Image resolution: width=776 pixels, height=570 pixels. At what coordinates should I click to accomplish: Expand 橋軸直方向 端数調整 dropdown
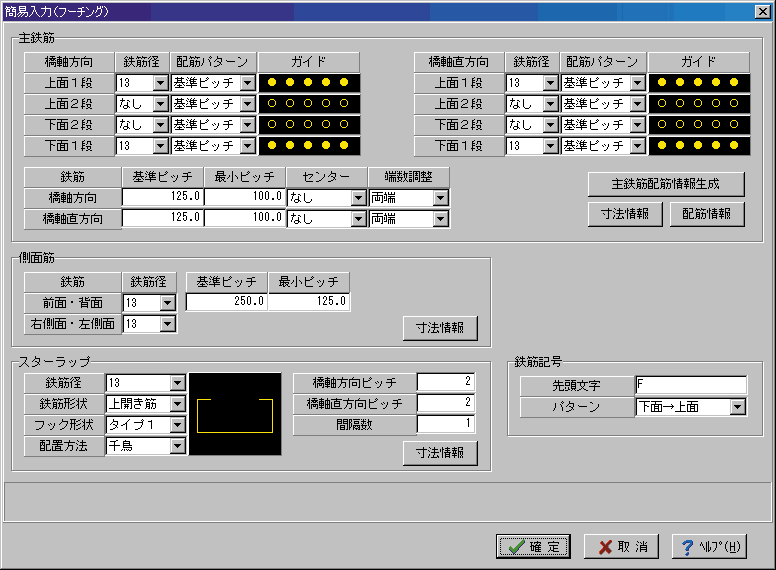tap(440, 219)
